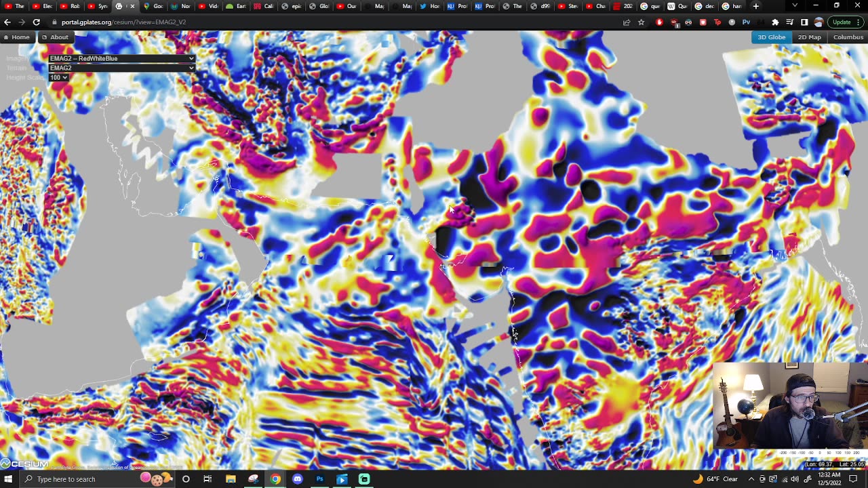The width and height of the screenshot is (868, 488).
Task: Open the notifications center icon
Action: click(x=853, y=479)
